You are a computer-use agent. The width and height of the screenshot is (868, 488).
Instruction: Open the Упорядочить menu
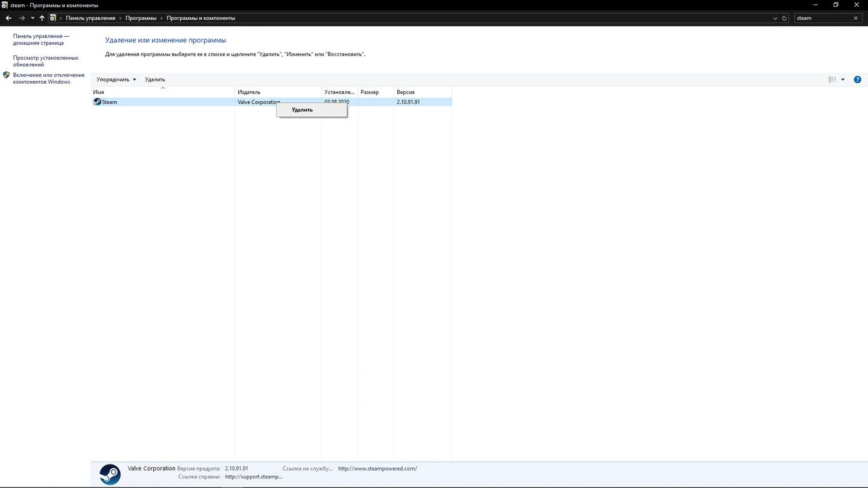[116, 80]
